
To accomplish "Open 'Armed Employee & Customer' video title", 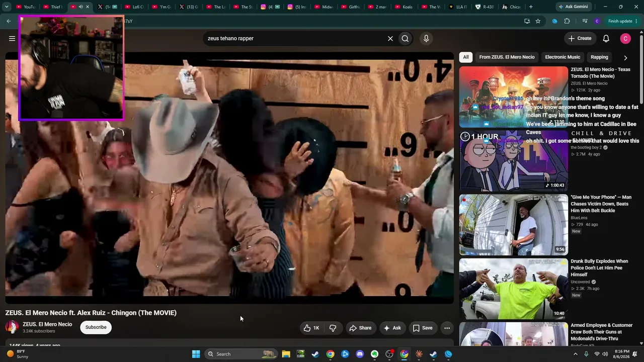I will click(601, 332).
